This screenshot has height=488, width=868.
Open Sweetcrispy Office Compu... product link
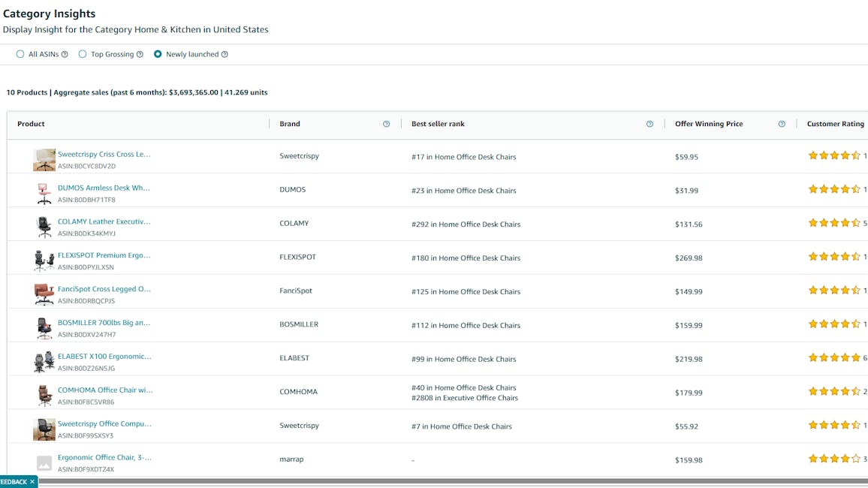104,424
